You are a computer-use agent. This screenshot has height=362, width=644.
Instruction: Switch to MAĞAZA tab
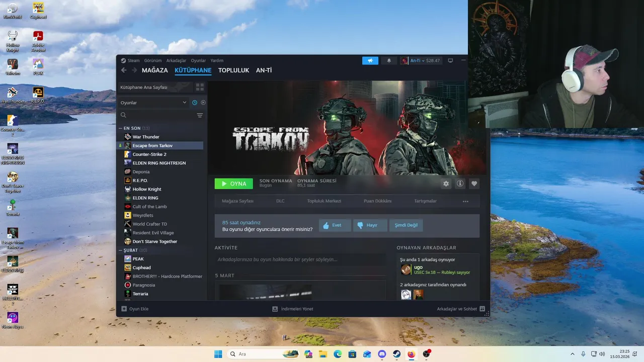[x=155, y=70]
